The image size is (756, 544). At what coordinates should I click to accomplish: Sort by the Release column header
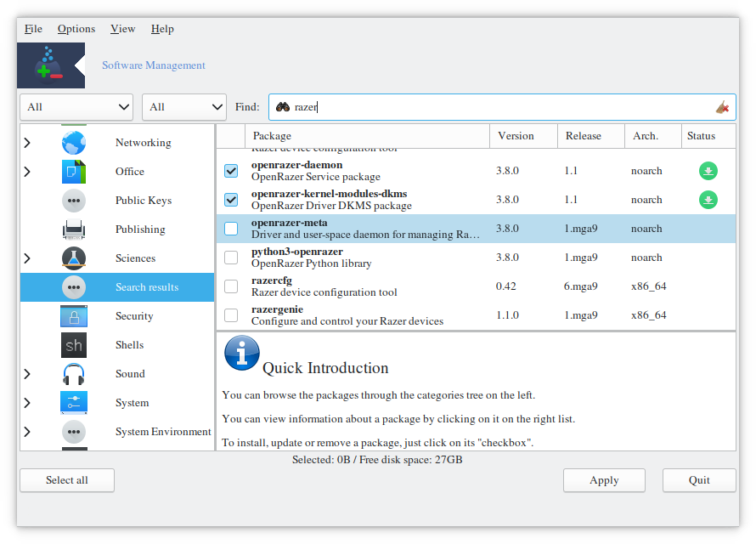pyautogui.click(x=591, y=136)
